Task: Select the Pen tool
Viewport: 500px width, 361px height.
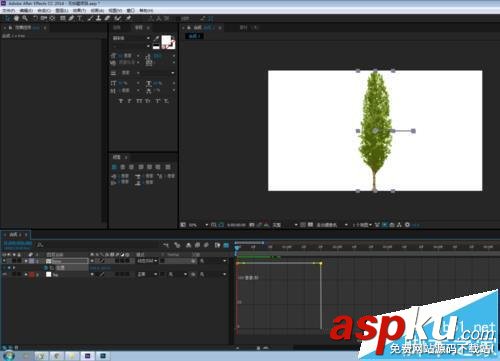Action: pos(71,18)
